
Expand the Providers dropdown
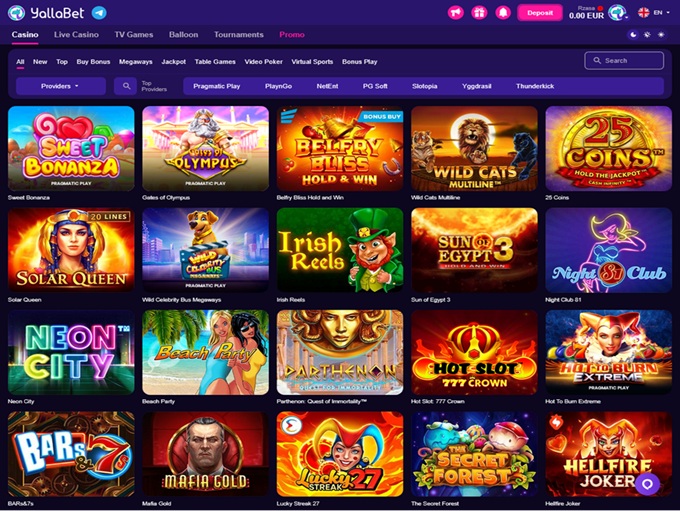tap(61, 86)
